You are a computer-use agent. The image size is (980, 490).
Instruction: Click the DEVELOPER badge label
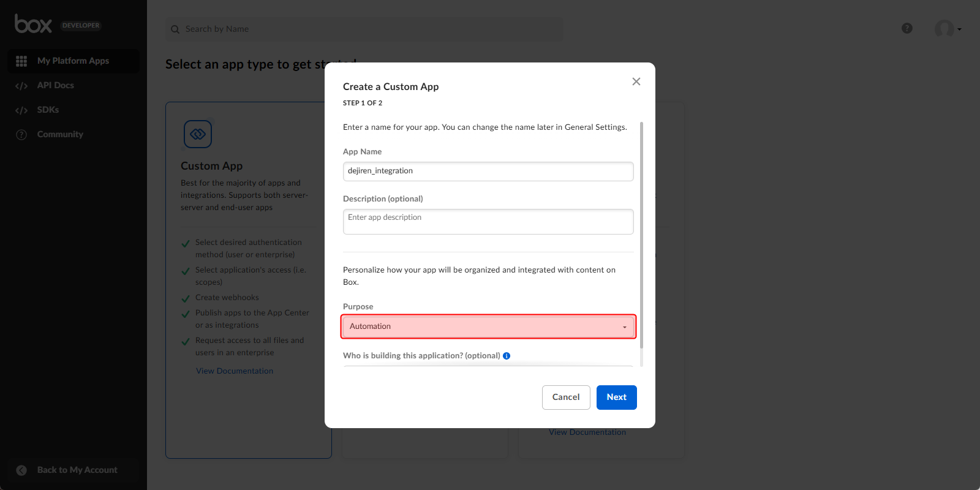click(x=81, y=26)
